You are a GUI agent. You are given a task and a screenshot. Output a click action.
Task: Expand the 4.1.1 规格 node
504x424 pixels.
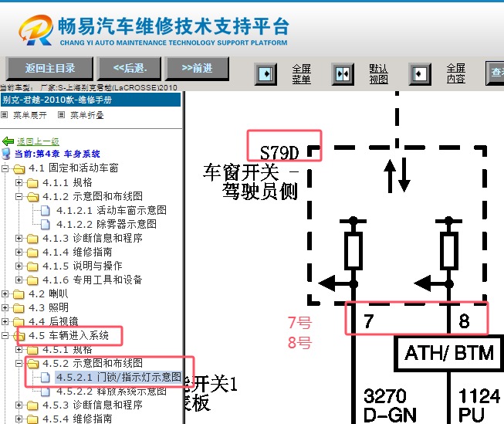pyautogui.click(x=19, y=182)
